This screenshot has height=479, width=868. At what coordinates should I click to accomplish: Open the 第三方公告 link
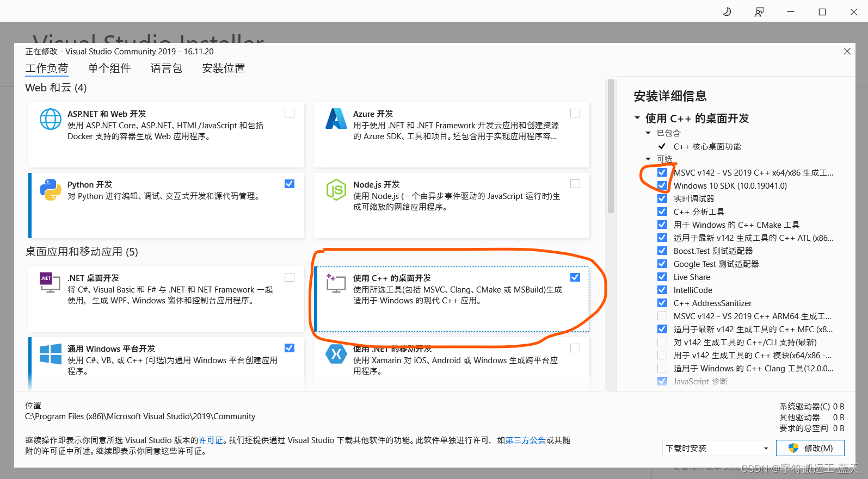tap(525, 440)
